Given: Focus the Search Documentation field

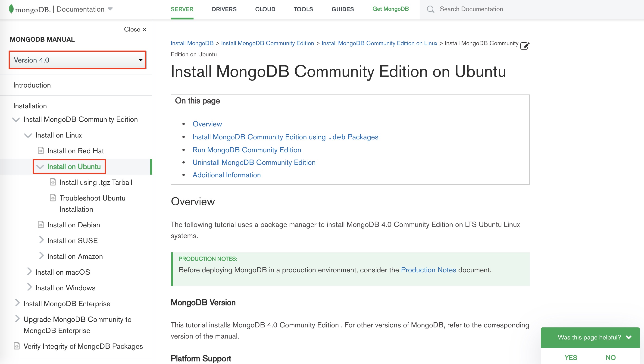Looking at the screenshot, I should pos(471,9).
